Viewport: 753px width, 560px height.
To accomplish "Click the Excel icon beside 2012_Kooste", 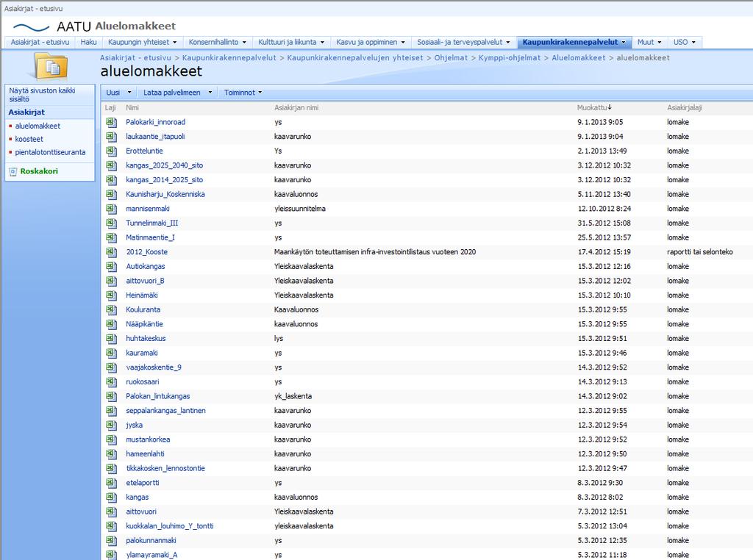I will click(x=112, y=252).
